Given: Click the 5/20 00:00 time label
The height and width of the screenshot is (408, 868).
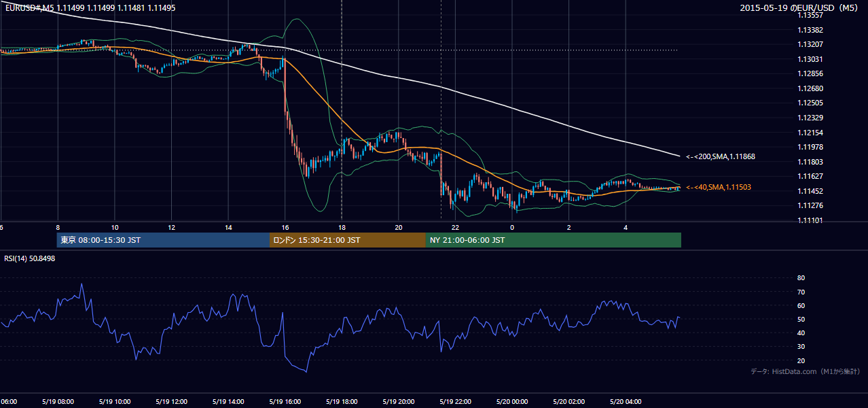Looking at the screenshot, I should pyautogui.click(x=512, y=402).
